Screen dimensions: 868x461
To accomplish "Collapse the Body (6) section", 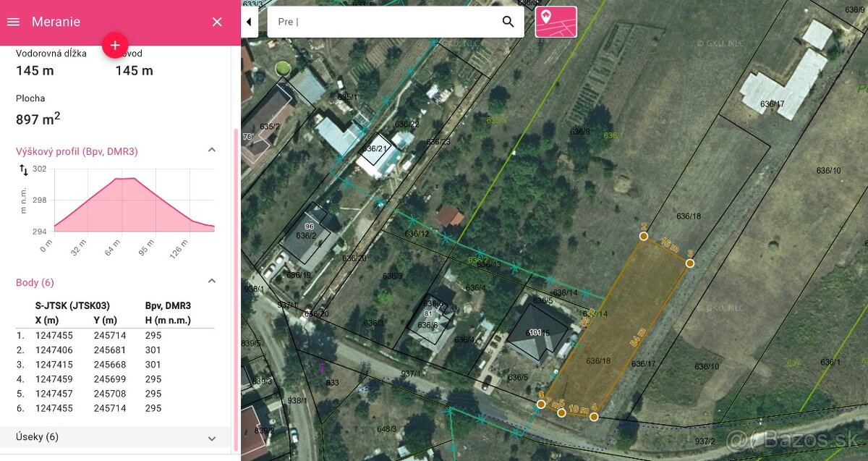I will point(212,282).
